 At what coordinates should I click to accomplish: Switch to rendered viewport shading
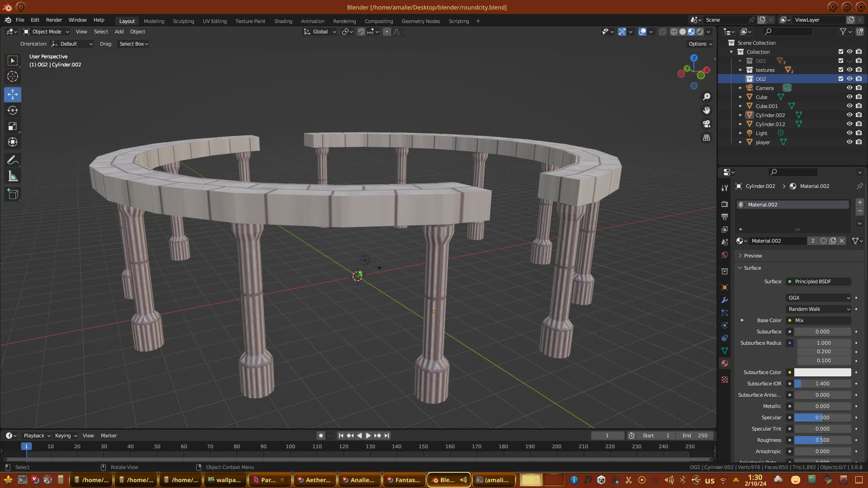[700, 32]
